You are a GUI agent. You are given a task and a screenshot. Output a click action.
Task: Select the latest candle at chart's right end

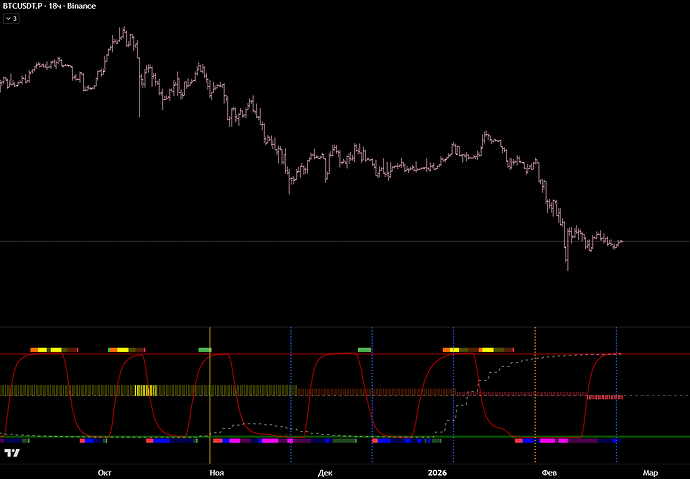click(621, 241)
